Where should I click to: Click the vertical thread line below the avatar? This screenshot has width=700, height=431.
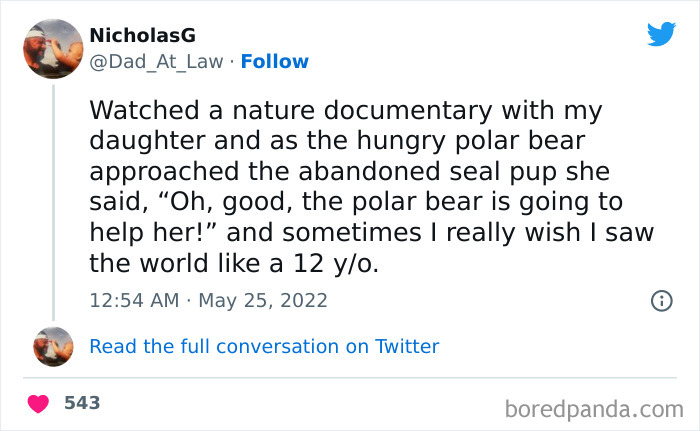click(53, 200)
